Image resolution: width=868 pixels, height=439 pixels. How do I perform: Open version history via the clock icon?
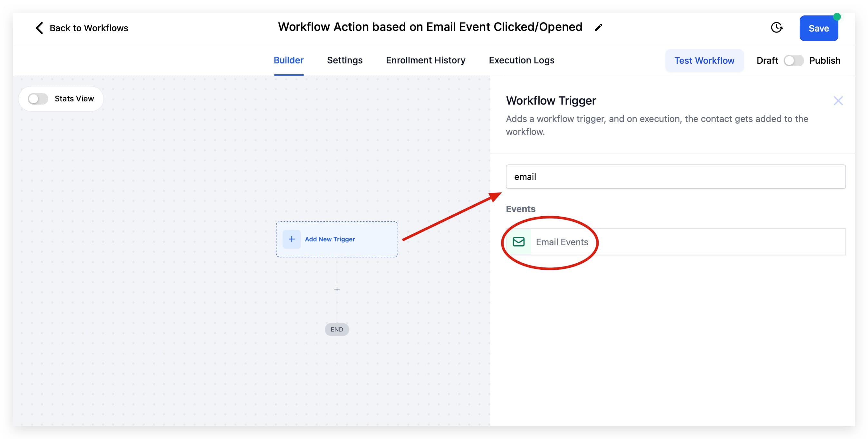[777, 28]
